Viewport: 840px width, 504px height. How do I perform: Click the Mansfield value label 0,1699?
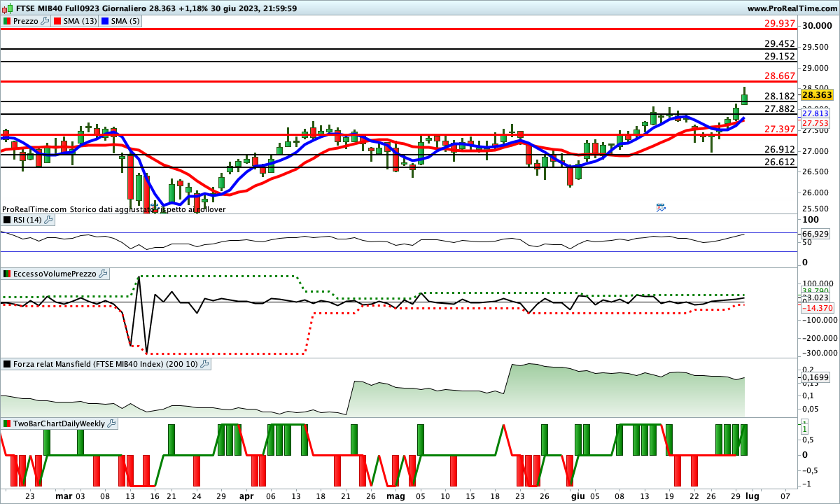tap(815, 377)
